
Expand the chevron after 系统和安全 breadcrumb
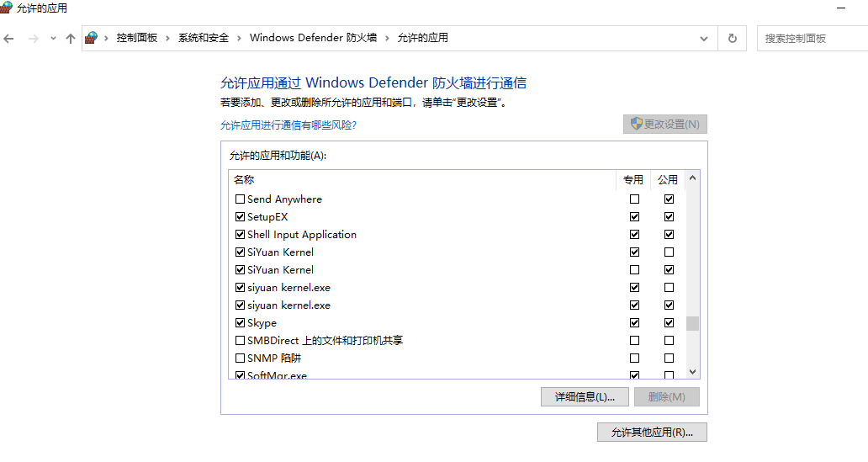239,38
